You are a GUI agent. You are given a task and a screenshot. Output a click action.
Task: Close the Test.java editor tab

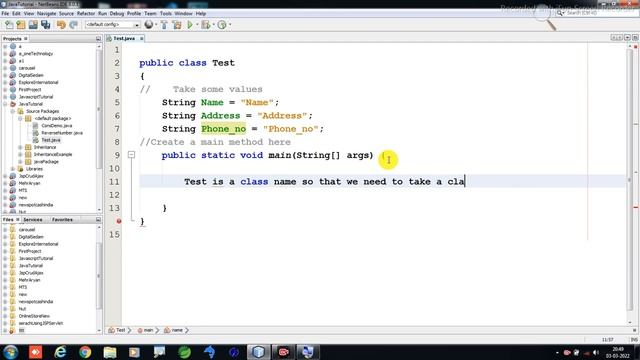pyautogui.click(x=142, y=38)
